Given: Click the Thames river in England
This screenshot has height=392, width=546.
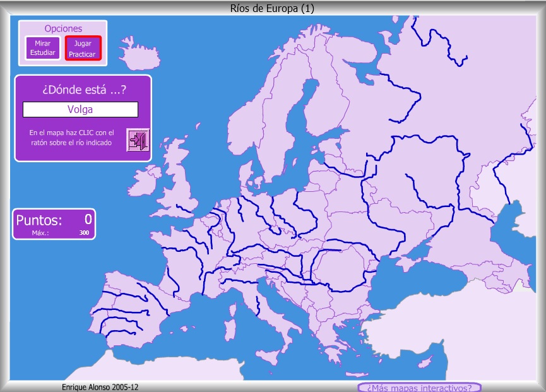Looking at the screenshot, I should click(184, 209).
